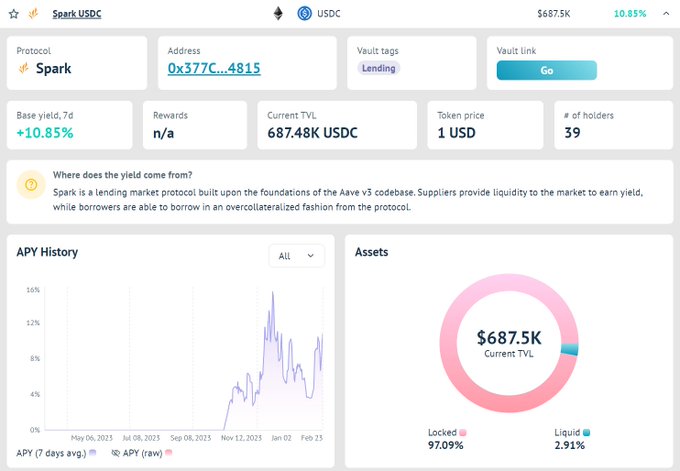Click the 39 holders count
Screen dimensions: 680x471
pos(572,133)
